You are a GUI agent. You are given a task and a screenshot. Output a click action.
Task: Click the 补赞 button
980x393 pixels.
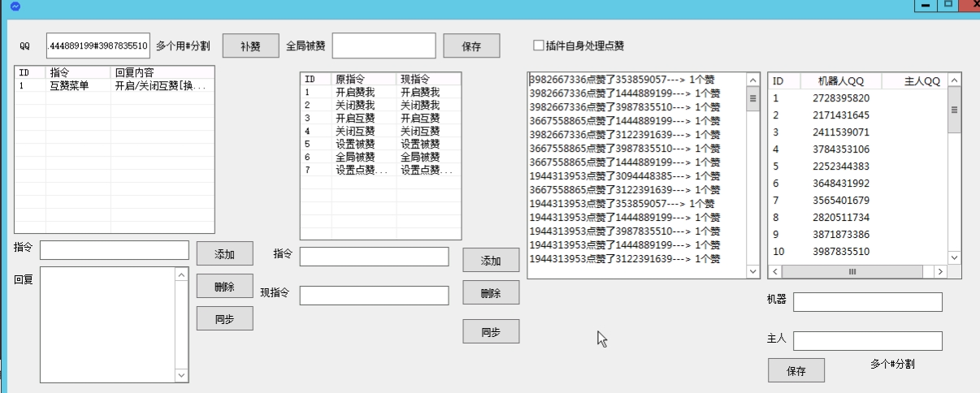tap(250, 46)
